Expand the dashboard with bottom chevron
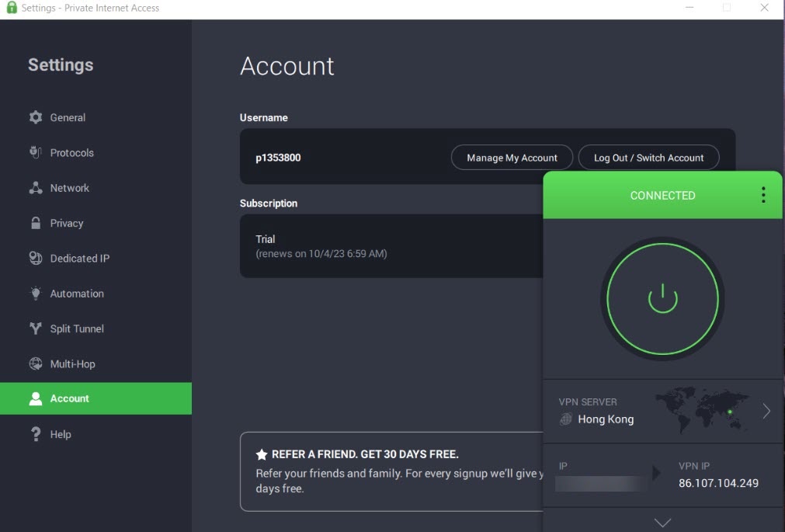Viewport: 785px width, 532px height. click(662, 523)
